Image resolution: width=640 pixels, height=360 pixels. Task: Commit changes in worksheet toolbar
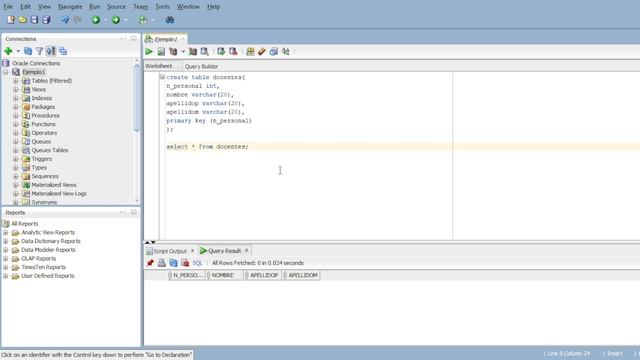point(221,51)
